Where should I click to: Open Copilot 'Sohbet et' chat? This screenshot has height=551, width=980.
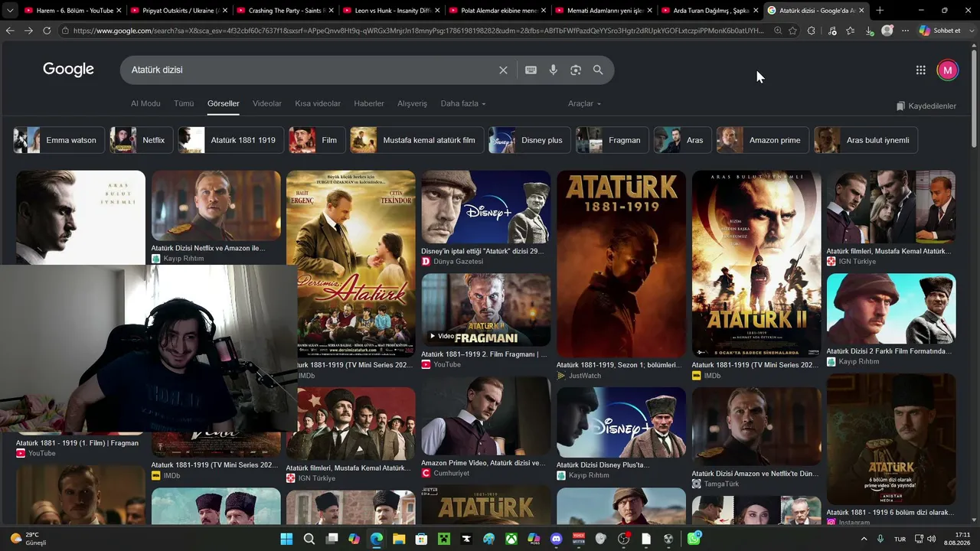point(940,31)
